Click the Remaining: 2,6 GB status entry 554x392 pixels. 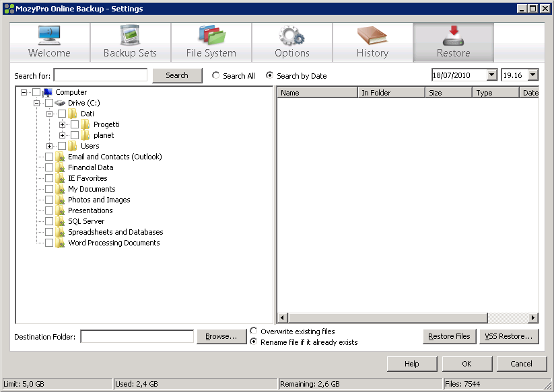pos(360,384)
